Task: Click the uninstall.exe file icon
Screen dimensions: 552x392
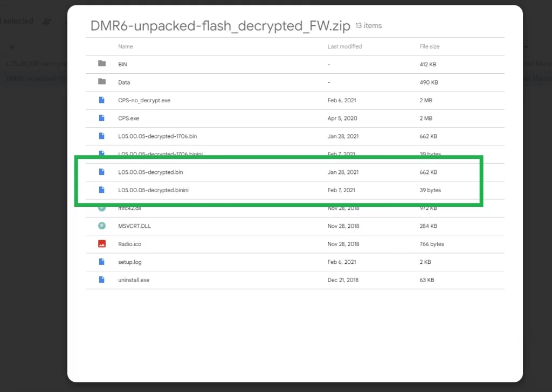Action: pyautogui.click(x=101, y=280)
